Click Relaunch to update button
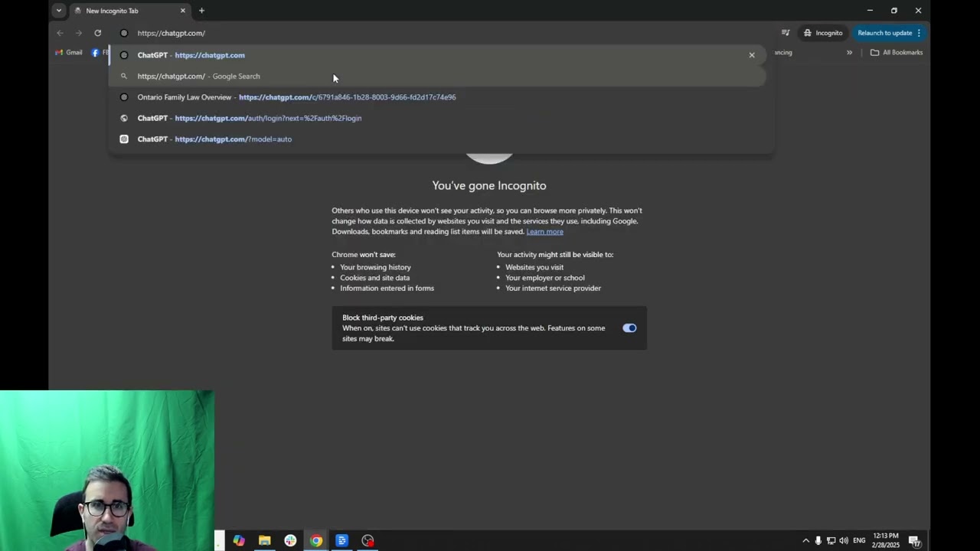Image resolution: width=980 pixels, height=551 pixels. [889, 33]
